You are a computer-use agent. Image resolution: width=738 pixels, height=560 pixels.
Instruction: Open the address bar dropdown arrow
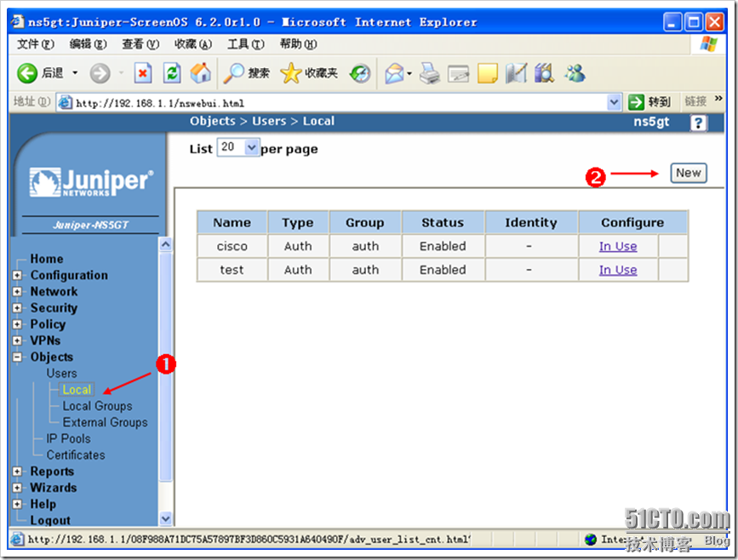(x=614, y=101)
